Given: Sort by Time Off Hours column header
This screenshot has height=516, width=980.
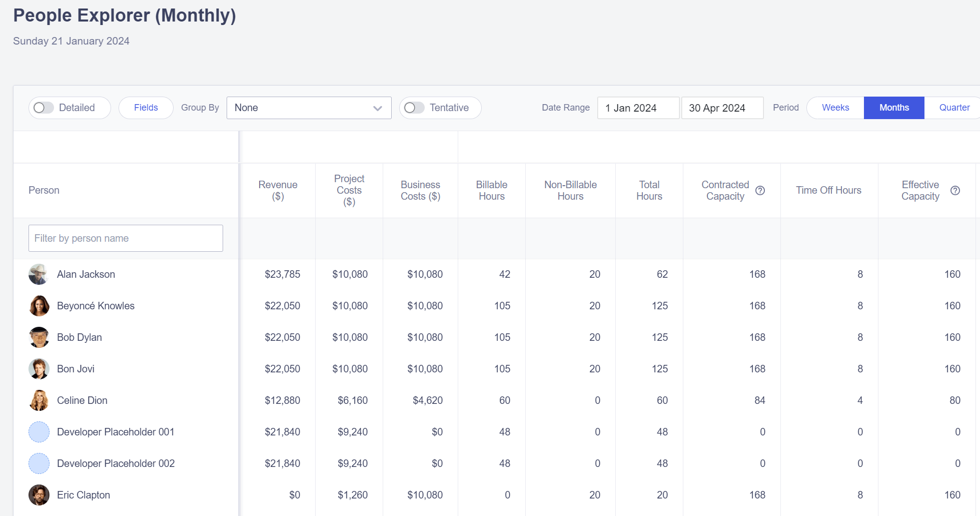Looking at the screenshot, I should pos(829,190).
